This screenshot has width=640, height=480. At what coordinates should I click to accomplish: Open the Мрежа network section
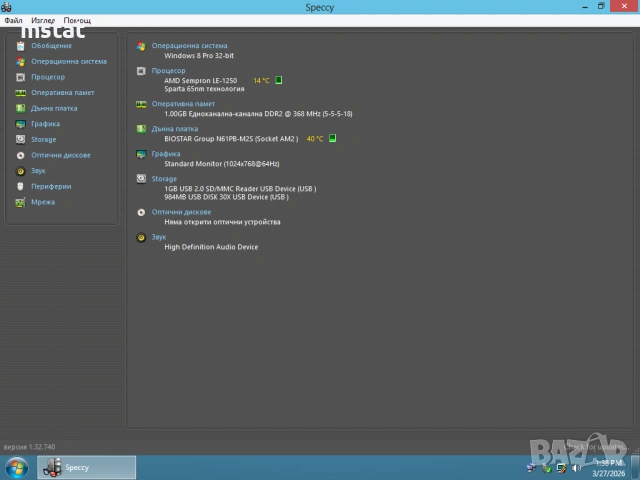click(42, 202)
